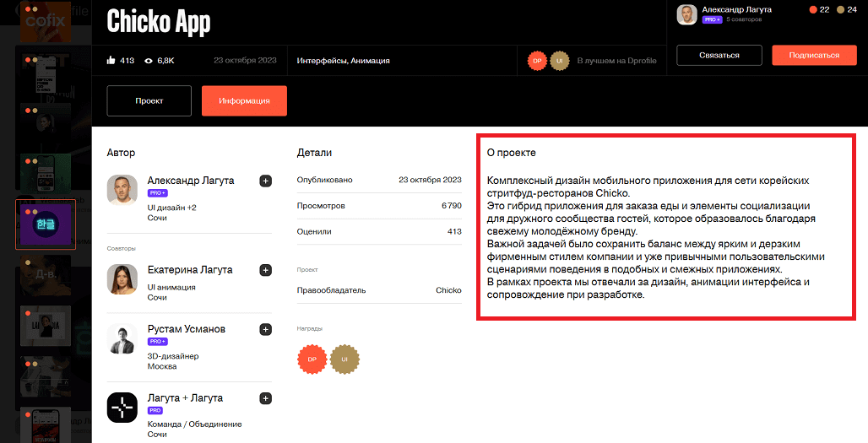
Task: Click the gold UI badge in the header bar
Action: pyautogui.click(x=560, y=61)
